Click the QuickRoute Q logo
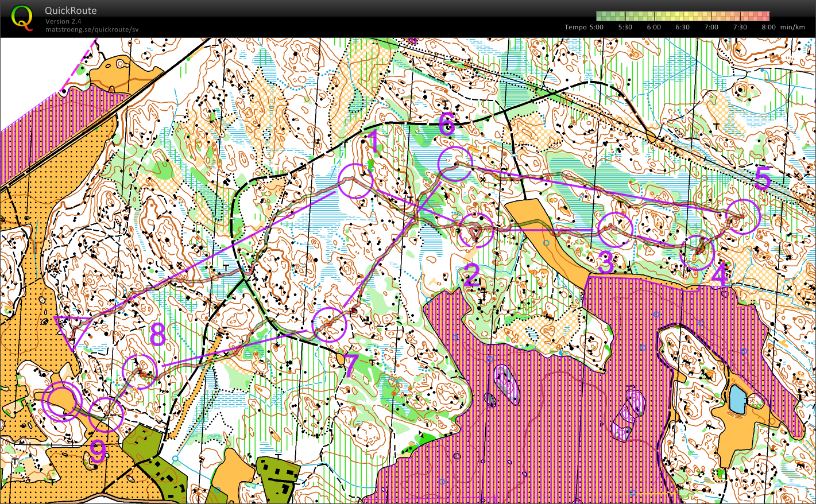 tap(22, 17)
